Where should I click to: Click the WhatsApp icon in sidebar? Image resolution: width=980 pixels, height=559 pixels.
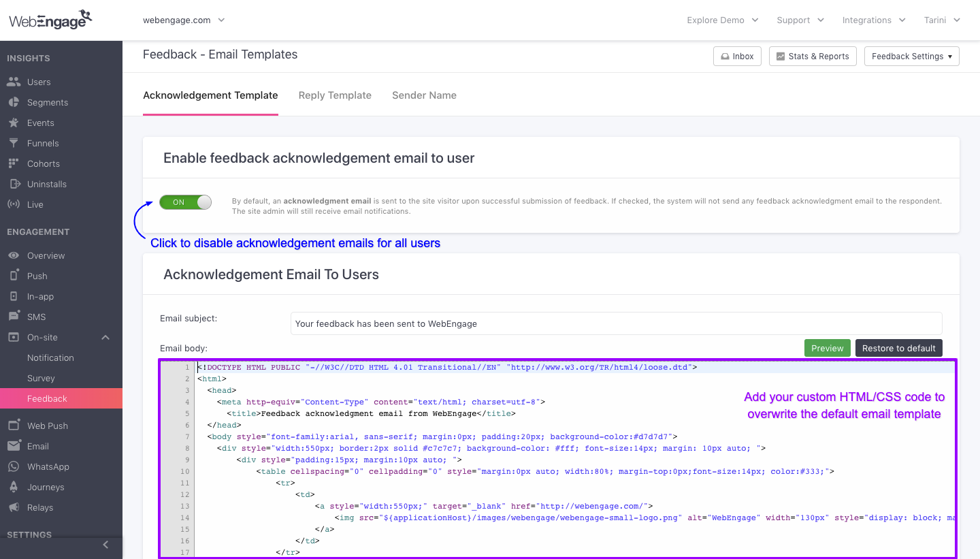click(14, 466)
